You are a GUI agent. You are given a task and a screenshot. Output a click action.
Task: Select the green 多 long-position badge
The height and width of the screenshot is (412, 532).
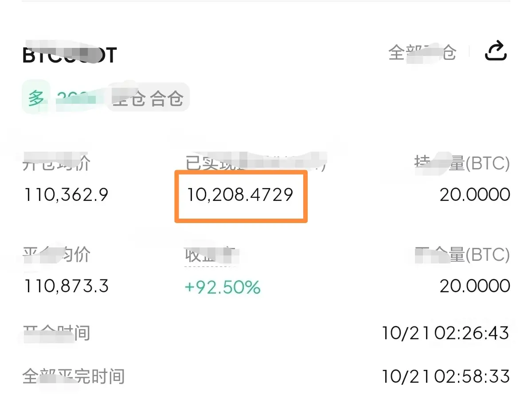pos(36,98)
